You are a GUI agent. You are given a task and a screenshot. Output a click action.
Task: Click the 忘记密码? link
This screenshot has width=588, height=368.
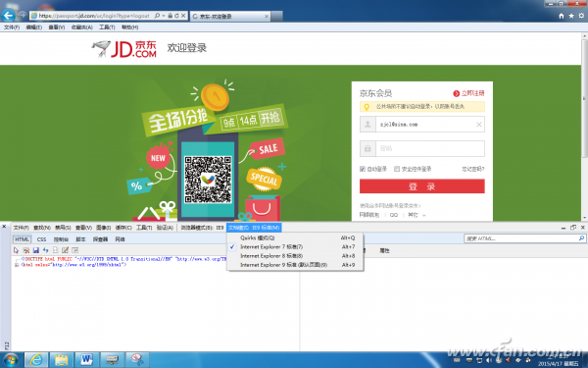click(473, 169)
